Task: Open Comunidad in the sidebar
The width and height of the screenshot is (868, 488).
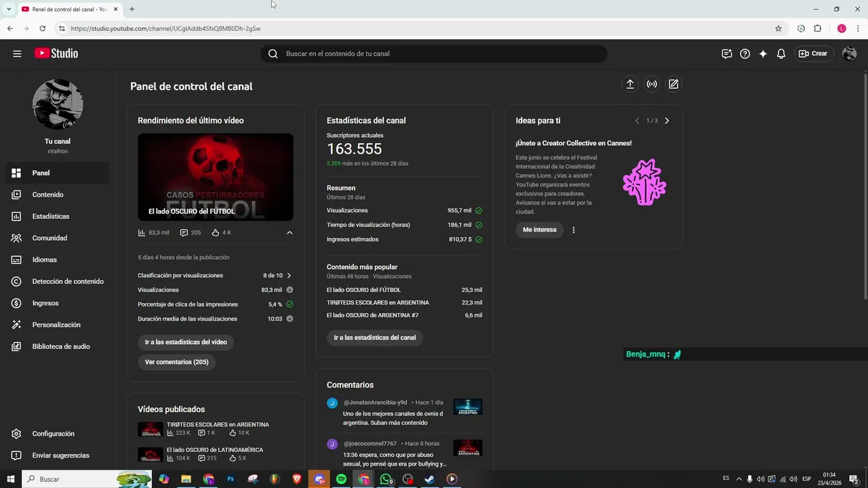Action: click(x=57, y=238)
